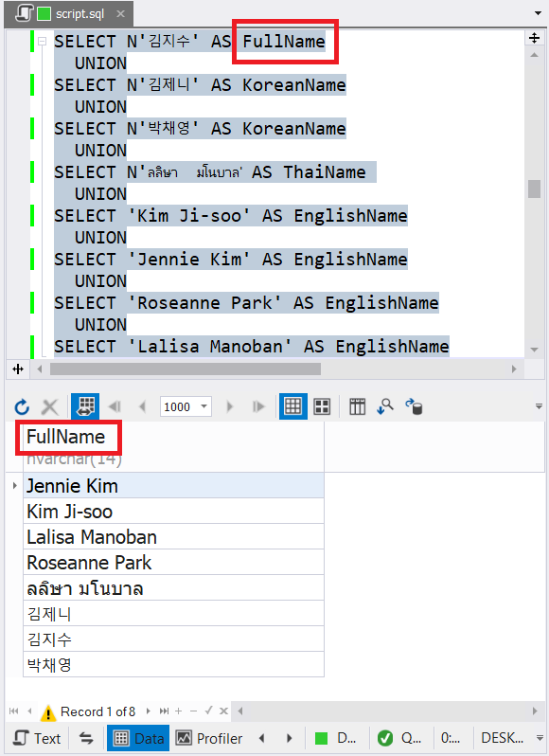Screen dimensions: 549x756
Task: Cancel edit with X icon in navigator
Action: tap(223, 711)
